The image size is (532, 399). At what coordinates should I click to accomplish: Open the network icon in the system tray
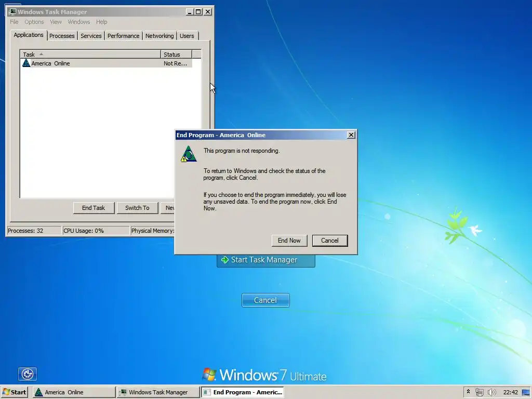click(480, 392)
